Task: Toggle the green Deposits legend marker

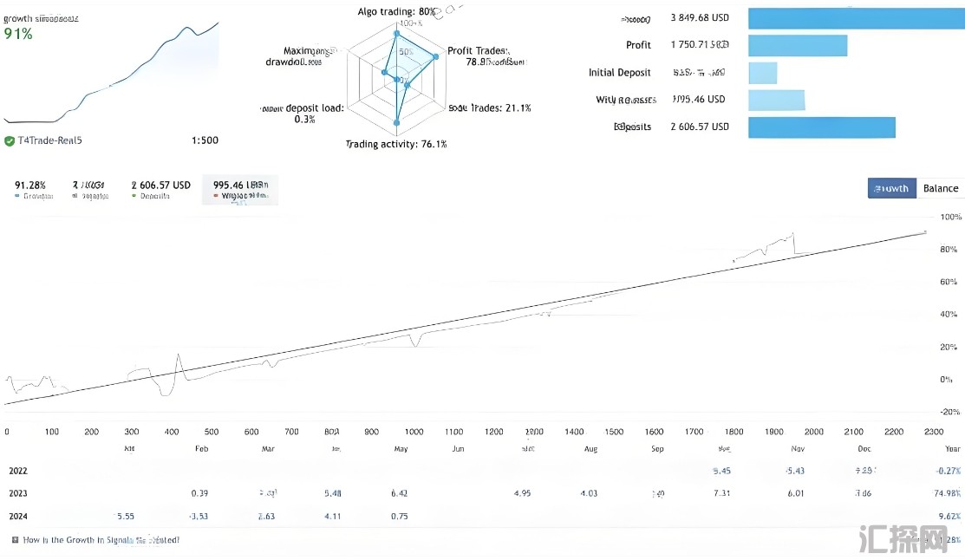Action: [x=134, y=197]
